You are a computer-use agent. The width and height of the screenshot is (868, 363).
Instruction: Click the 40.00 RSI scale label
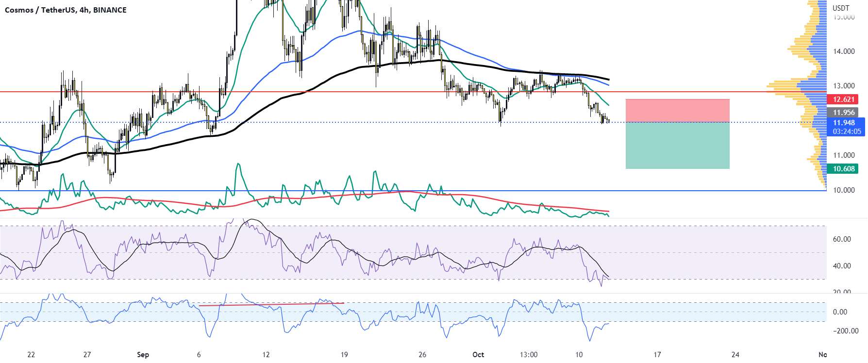click(x=842, y=266)
